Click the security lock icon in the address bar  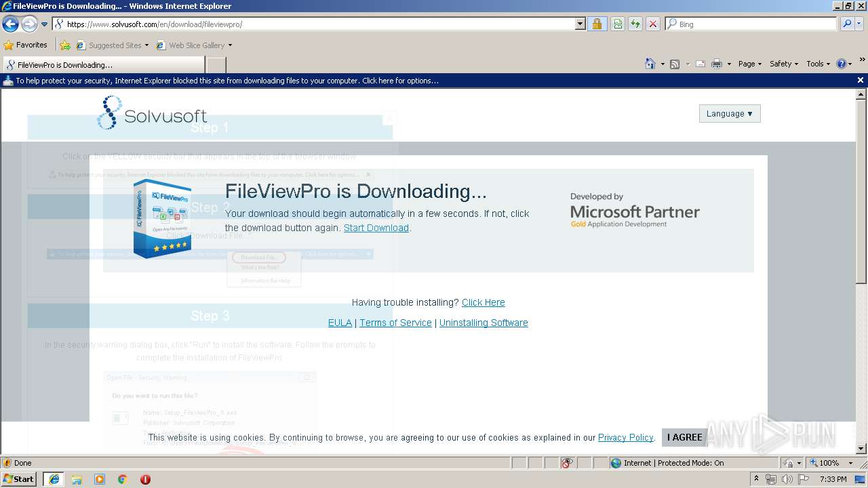tap(597, 24)
